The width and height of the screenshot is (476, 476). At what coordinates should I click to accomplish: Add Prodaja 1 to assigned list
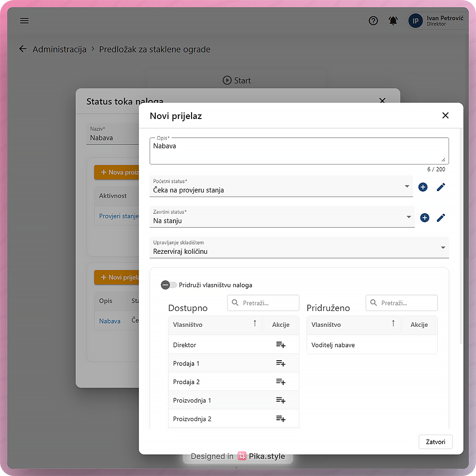280,364
